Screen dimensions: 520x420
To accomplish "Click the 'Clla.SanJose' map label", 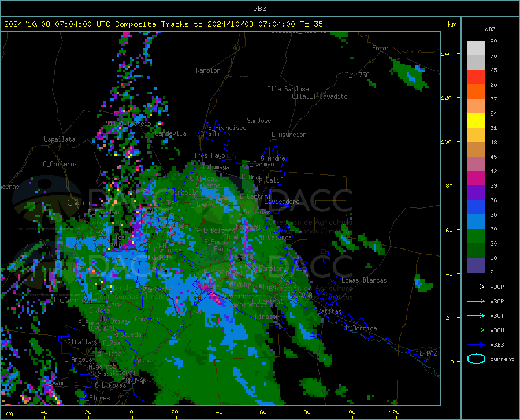I will pos(288,89).
